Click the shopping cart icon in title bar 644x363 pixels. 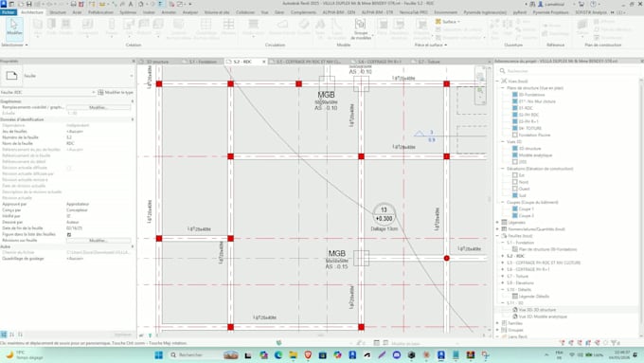point(581,4)
